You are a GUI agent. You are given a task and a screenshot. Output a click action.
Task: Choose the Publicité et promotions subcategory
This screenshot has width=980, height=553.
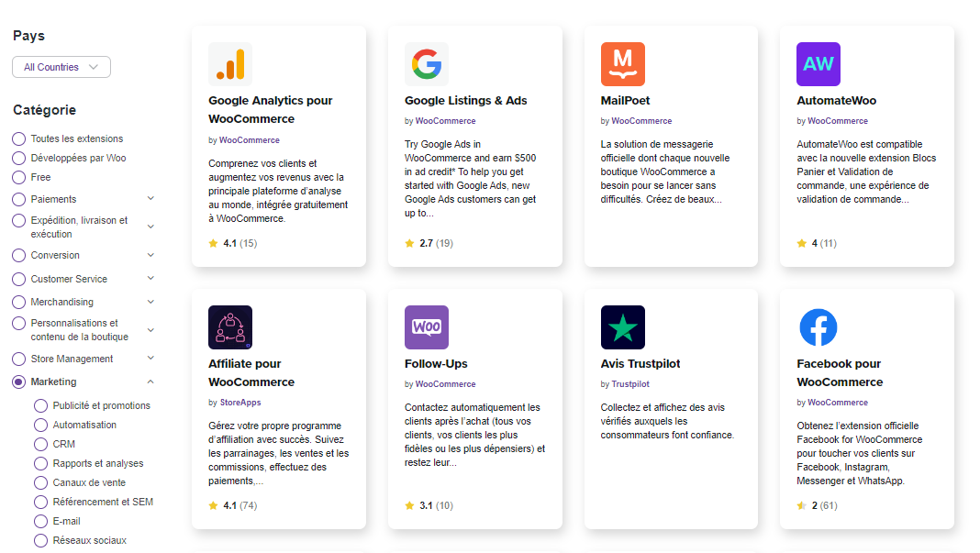40,405
